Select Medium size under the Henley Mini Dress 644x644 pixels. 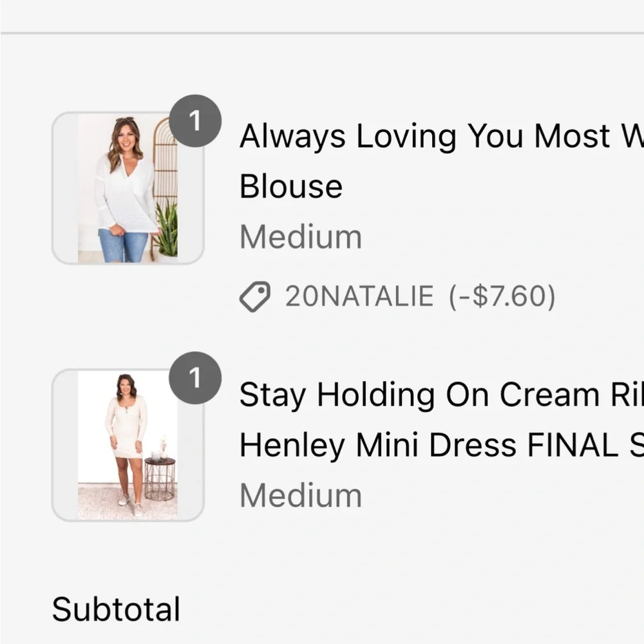300,495
